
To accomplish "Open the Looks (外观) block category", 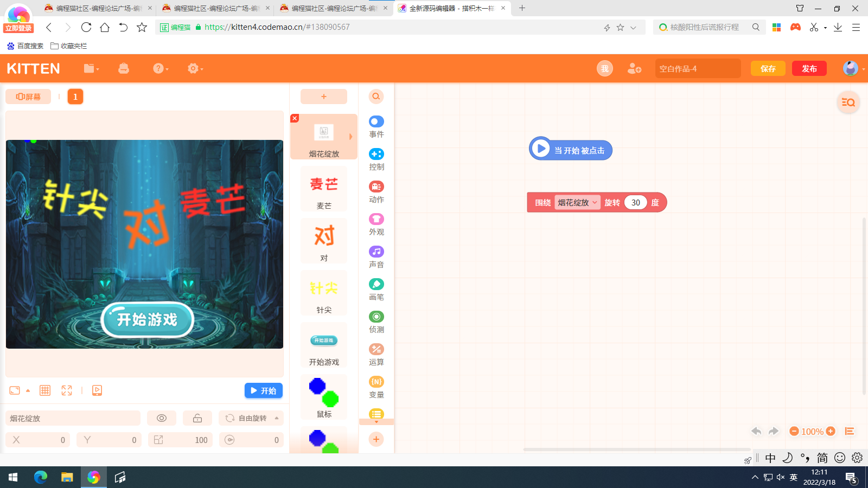I will point(376,224).
